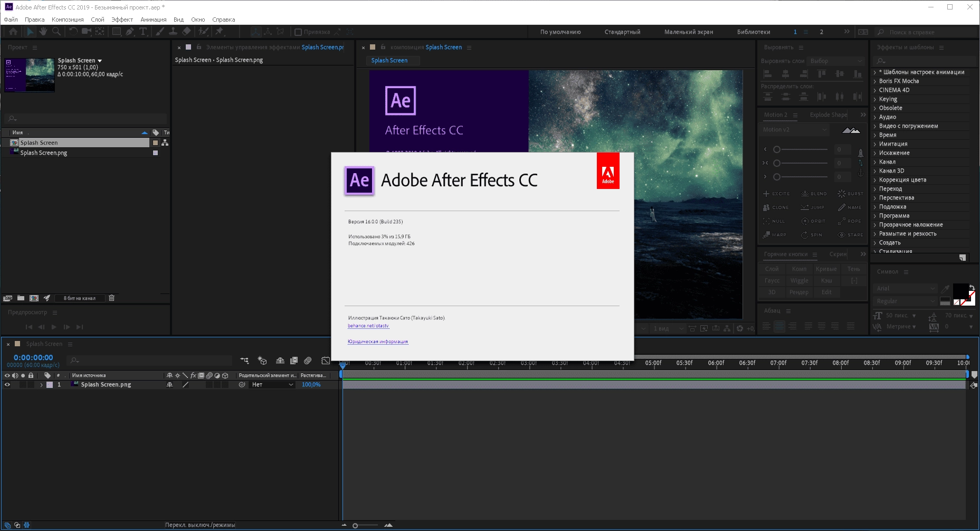The height and width of the screenshot is (531, 980).
Task: Click the Кривые hotkey button
Action: click(x=826, y=269)
